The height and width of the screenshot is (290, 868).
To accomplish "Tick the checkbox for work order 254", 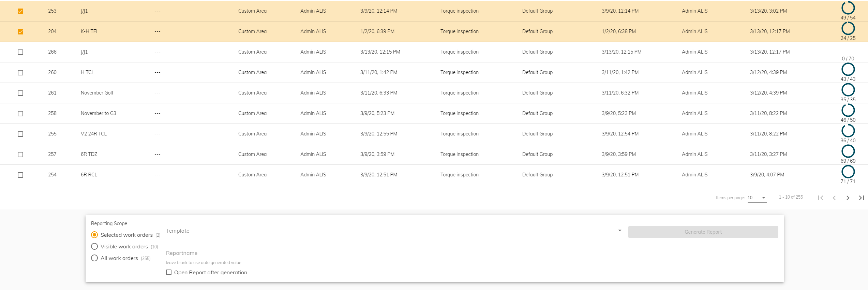I will (x=20, y=175).
